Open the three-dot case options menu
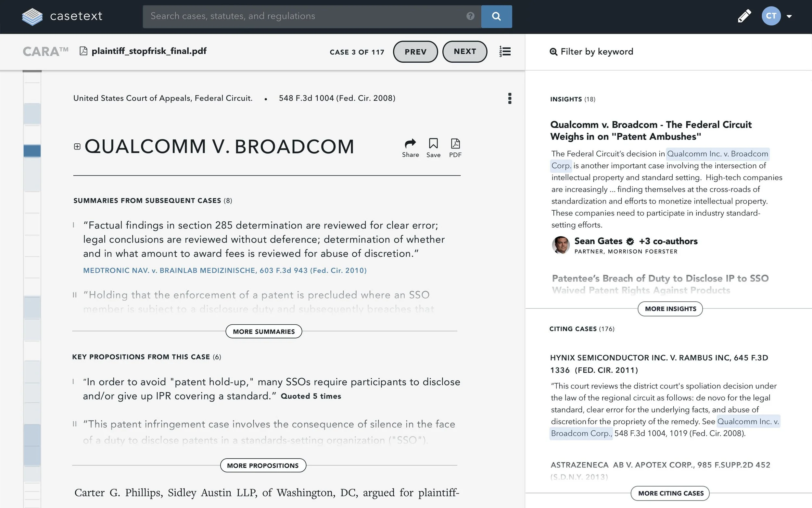 pos(510,98)
